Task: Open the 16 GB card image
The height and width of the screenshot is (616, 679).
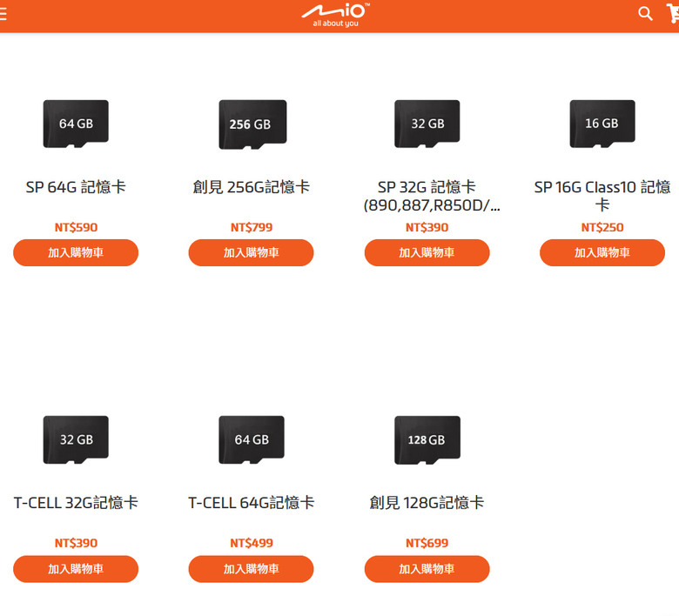Action: point(602,124)
